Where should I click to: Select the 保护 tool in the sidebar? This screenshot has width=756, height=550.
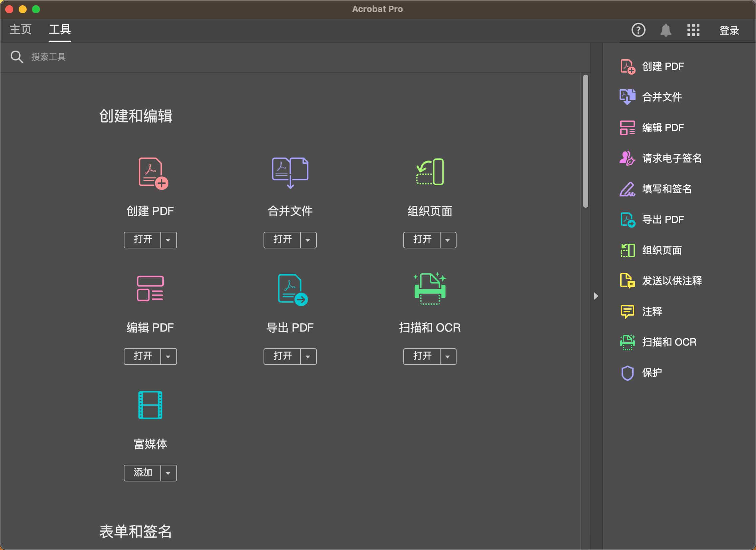tap(627, 373)
